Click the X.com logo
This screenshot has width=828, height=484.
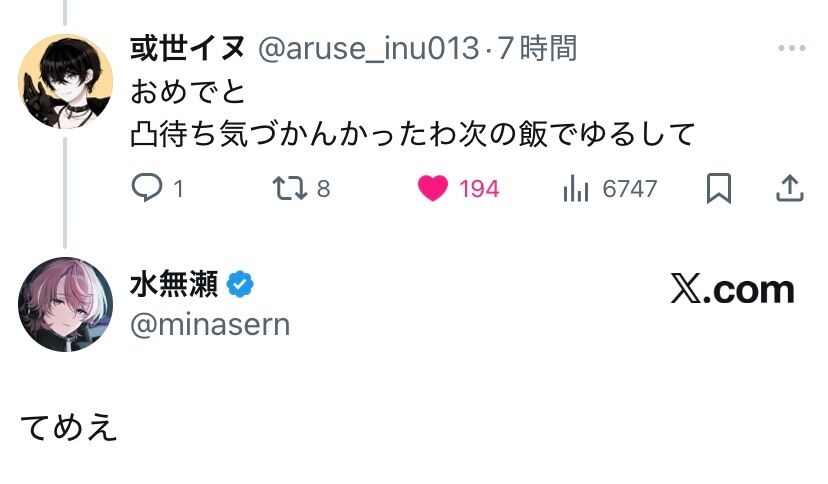(731, 290)
